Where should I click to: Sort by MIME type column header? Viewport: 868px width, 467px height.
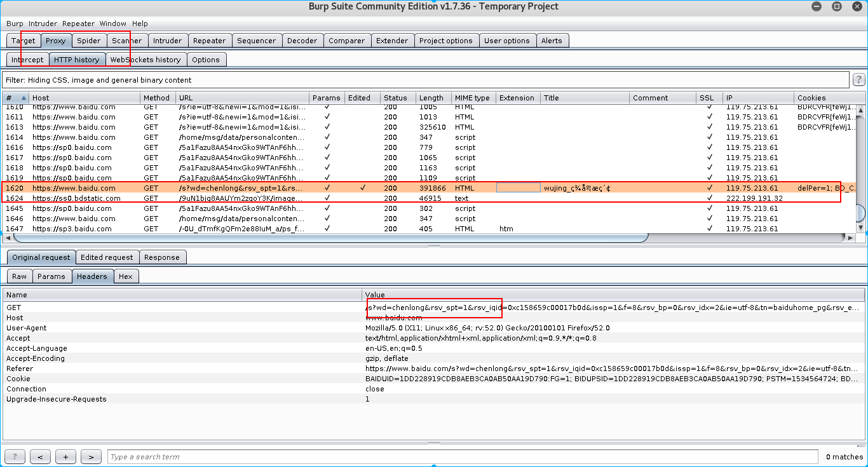point(473,98)
